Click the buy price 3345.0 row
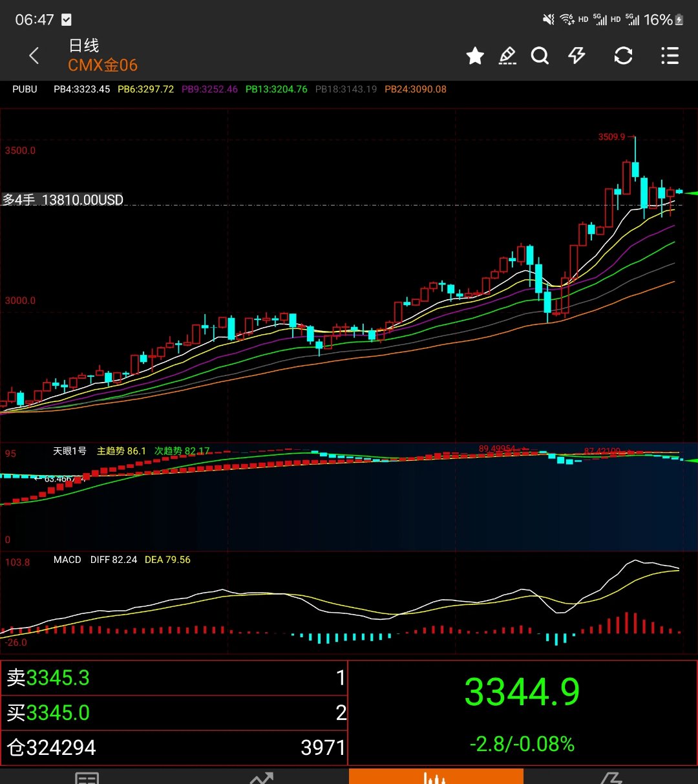This screenshot has height=784, width=698. click(174, 713)
